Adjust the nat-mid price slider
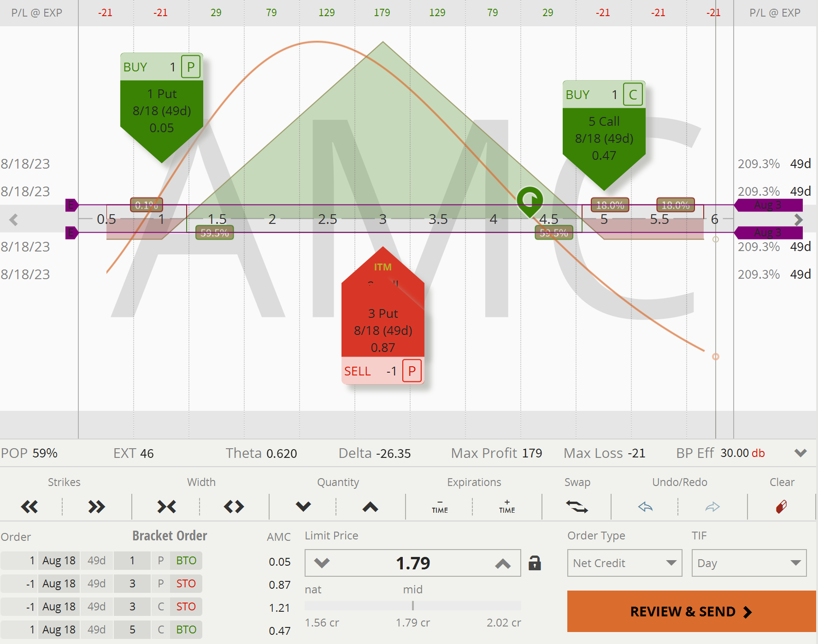Image resolution: width=818 pixels, height=644 pixels. 413,605
